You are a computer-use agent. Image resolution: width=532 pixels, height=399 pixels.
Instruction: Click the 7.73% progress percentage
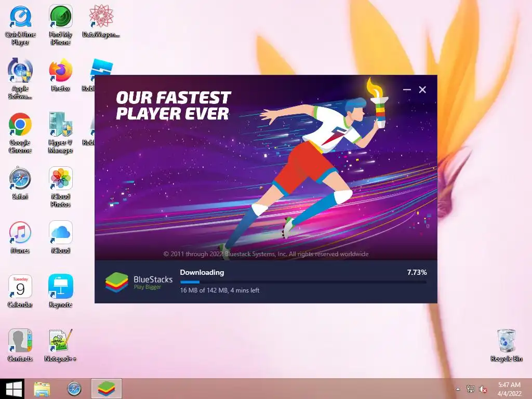[417, 272]
